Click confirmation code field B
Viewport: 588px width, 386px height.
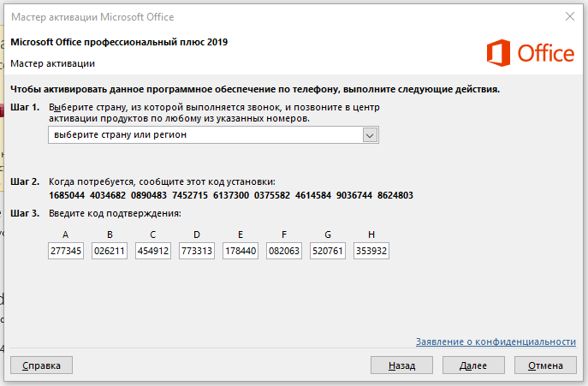tap(110, 252)
